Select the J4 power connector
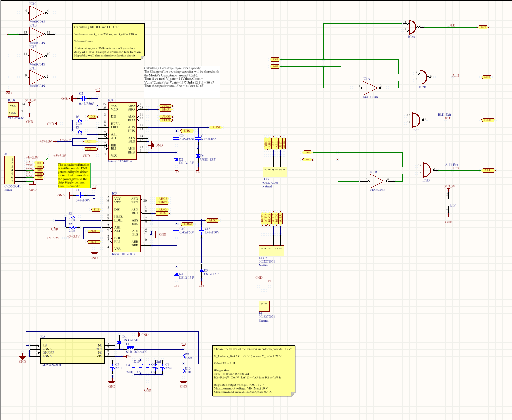The image size is (512, 420). [264, 306]
